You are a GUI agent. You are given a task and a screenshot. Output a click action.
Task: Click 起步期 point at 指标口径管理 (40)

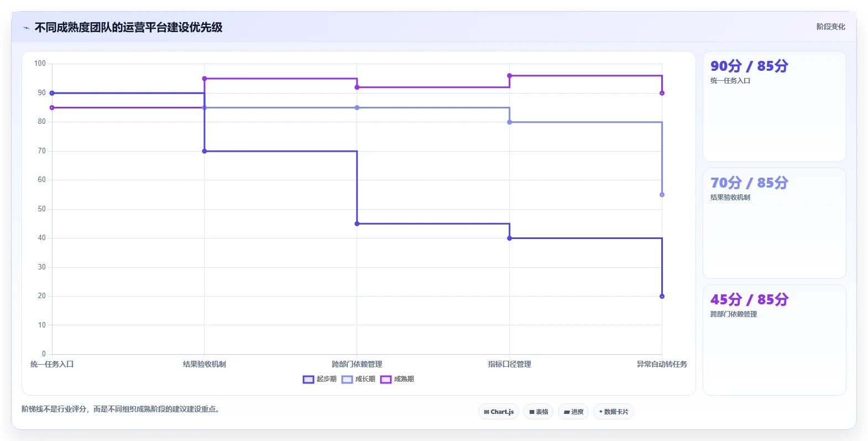[510, 238]
